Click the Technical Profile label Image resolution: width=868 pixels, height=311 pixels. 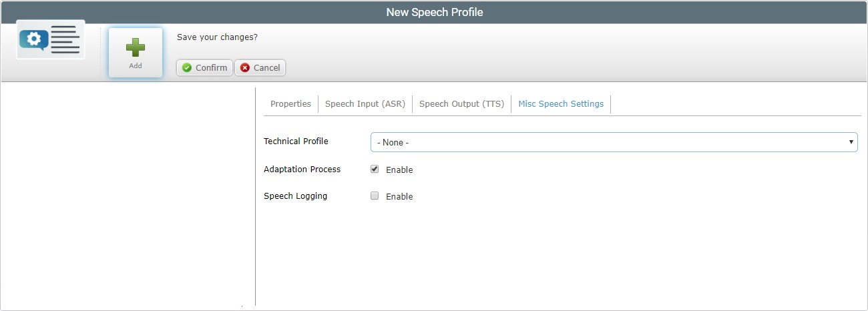(x=296, y=141)
